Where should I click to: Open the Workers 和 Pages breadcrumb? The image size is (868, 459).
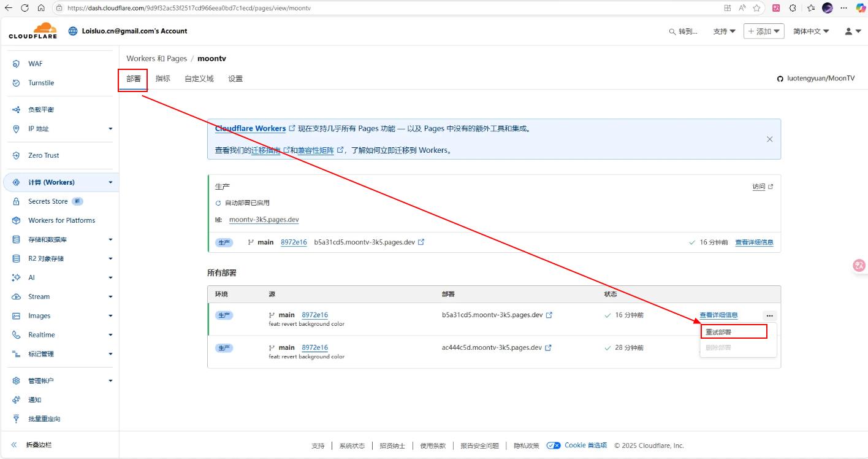point(156,58)
